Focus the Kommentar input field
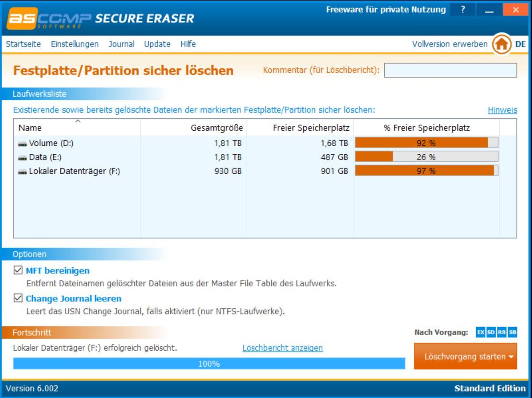The image size is (532, 398). 450,70
